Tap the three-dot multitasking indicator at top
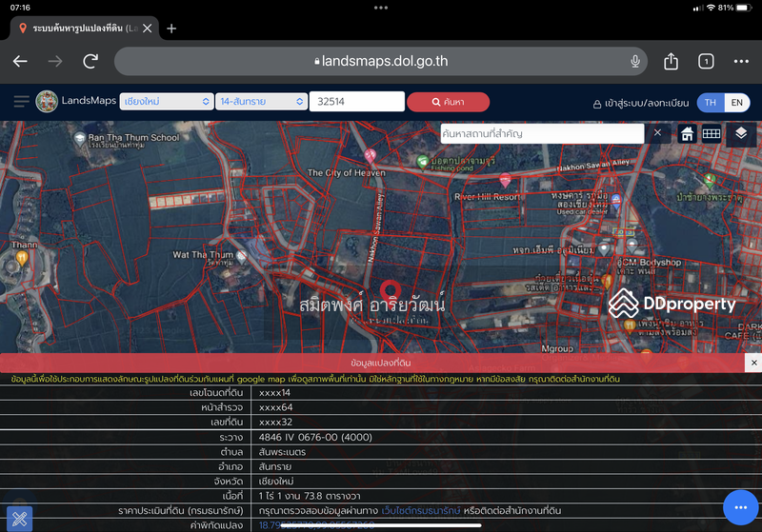This screenshot has height=532, width=762. [381, 8]
